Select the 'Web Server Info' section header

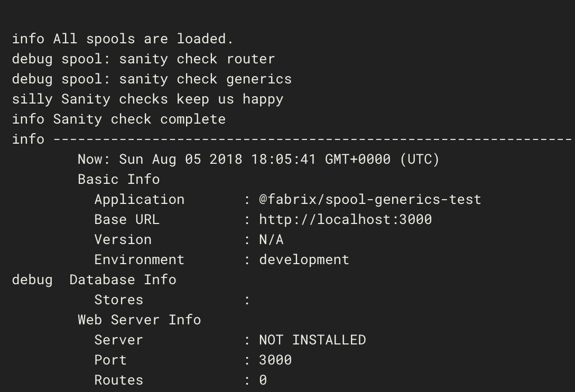[x=139, y=320]
